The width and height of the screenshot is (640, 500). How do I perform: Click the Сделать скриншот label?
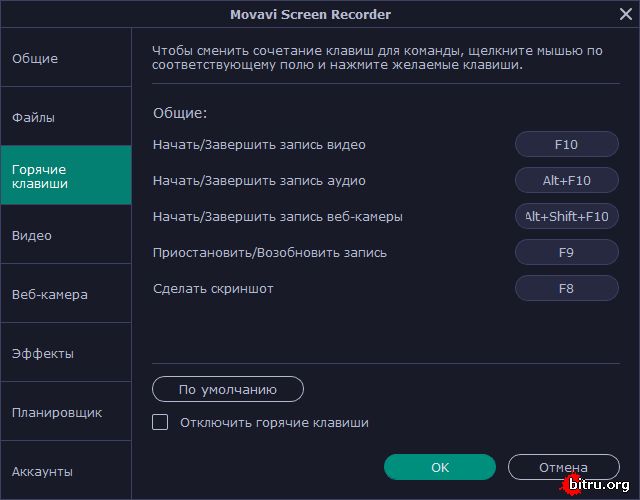213,289
